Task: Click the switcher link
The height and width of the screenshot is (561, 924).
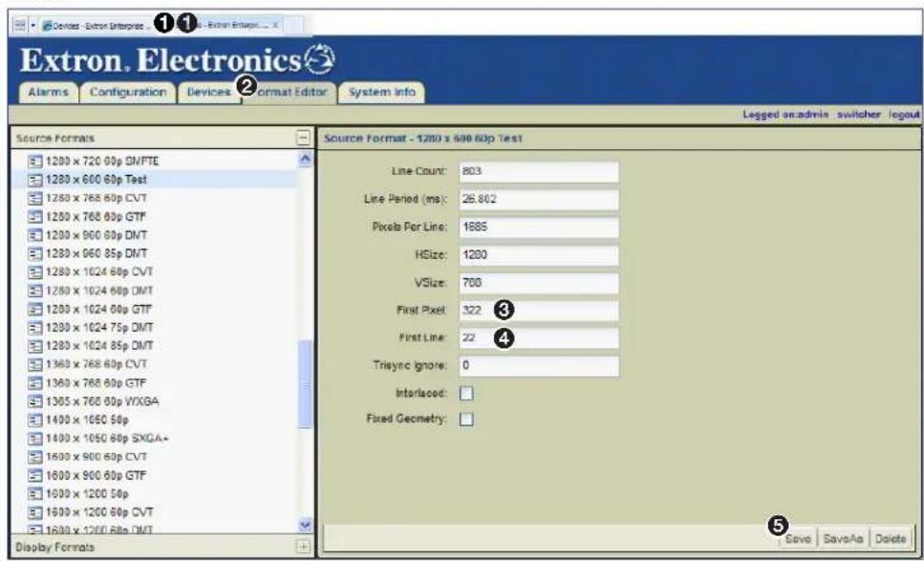Action: tap(859, 115)
